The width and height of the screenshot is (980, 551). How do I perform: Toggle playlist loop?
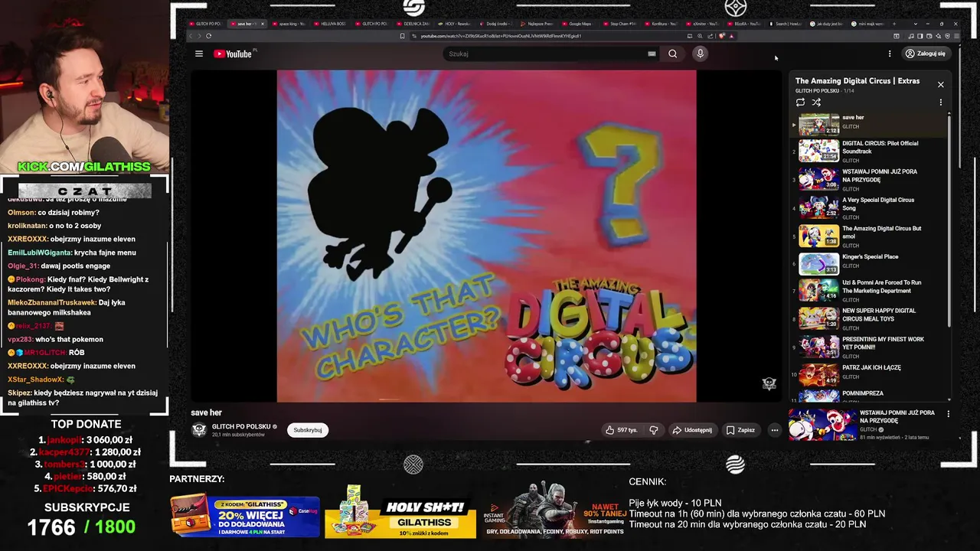coord(800,102)
